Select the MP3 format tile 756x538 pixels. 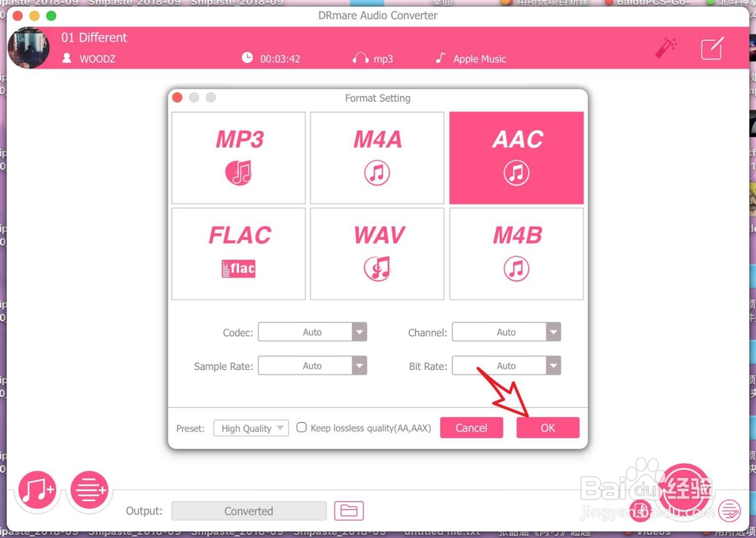pyautogui.click(x=239, y=158)
